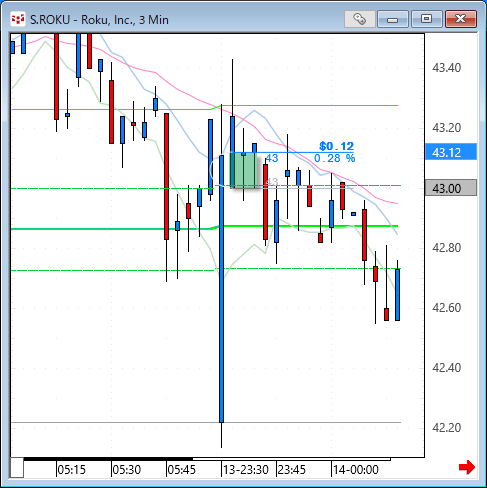Screen dimensions: 487x488
Task: Click the 05:15 time axis label
Action: tap(72, 470)
